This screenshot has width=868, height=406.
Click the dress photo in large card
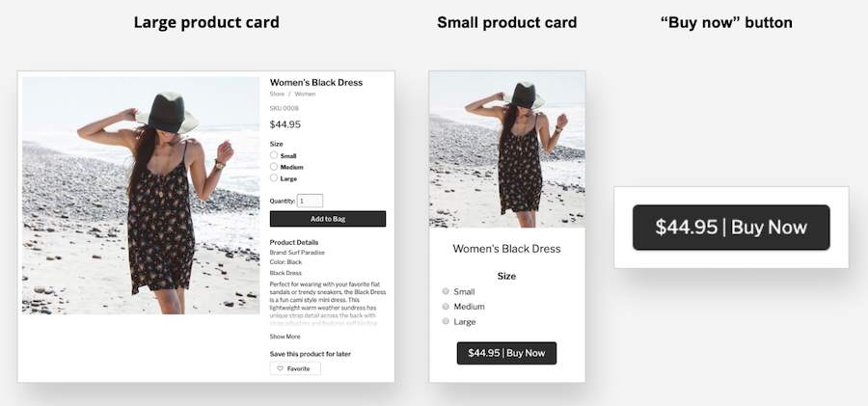[x=141, y=195]
